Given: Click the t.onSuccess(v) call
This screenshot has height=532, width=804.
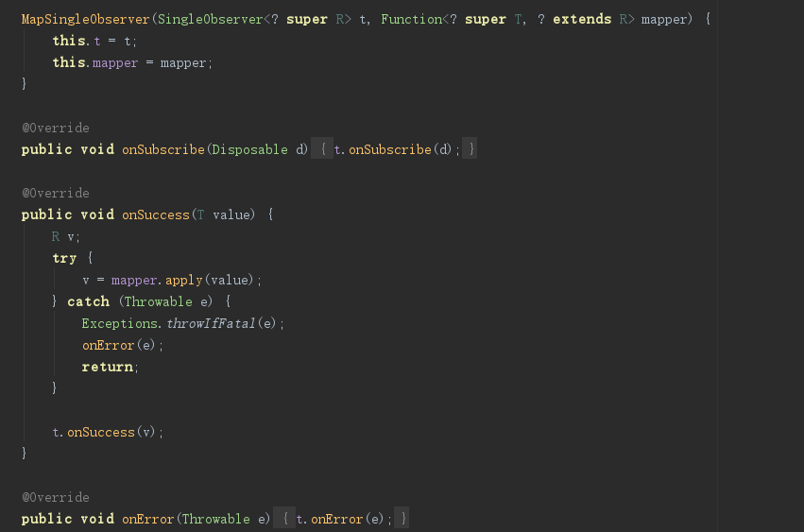Looking at the screenshot, I should click(x=104, y=432).
